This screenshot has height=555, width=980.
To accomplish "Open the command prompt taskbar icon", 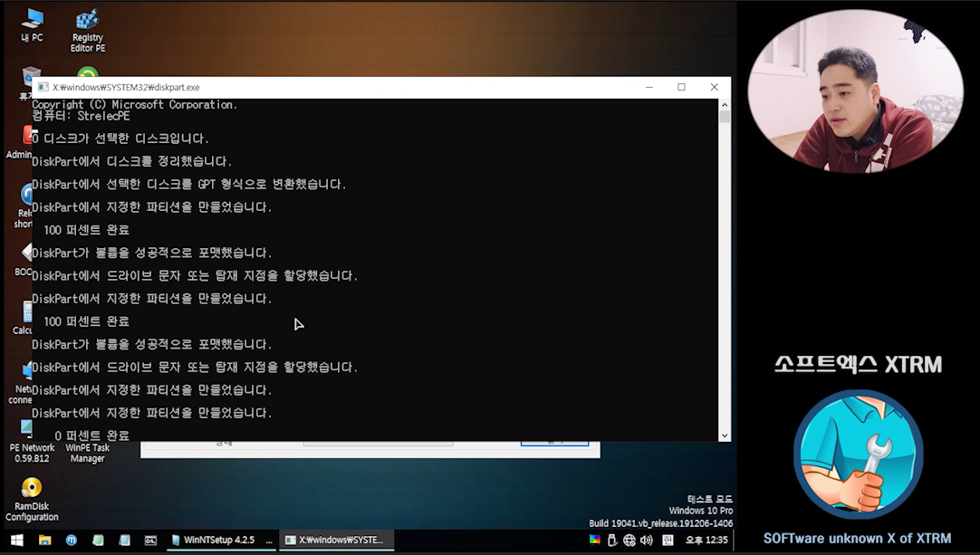I will pyautogui.click(x=150, y=540).
